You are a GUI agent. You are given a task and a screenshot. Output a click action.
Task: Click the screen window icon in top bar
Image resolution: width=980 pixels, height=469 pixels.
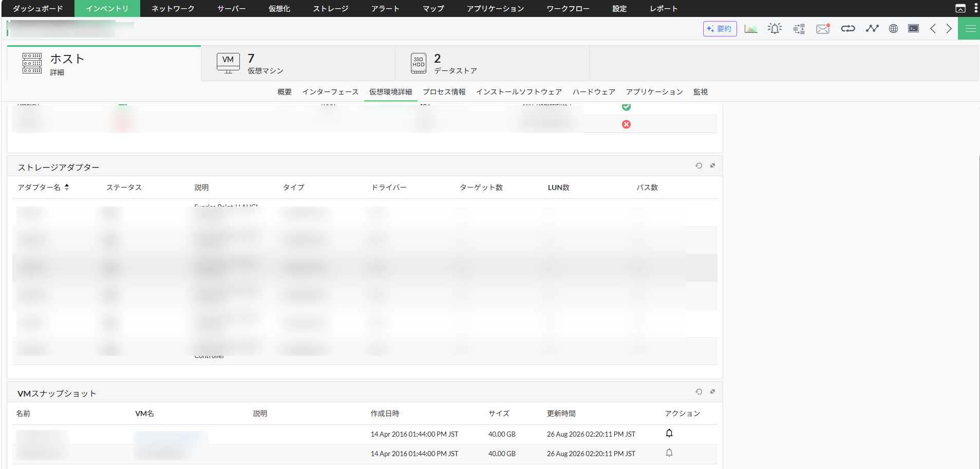click(960, 8)
